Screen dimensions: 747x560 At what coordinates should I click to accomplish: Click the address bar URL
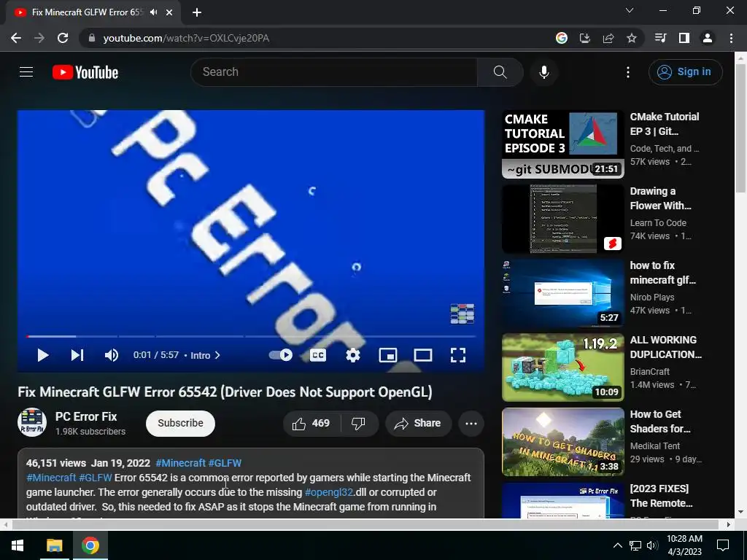(x=186, y=38)
